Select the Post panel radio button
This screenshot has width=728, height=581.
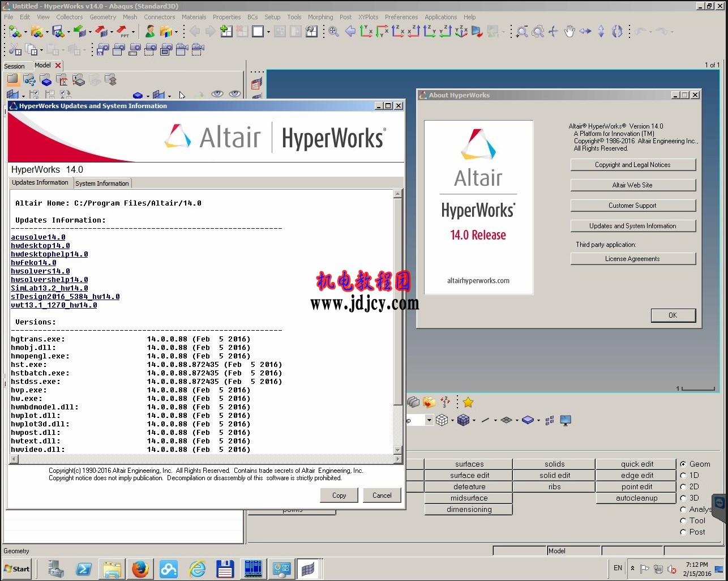pos(683,532)
